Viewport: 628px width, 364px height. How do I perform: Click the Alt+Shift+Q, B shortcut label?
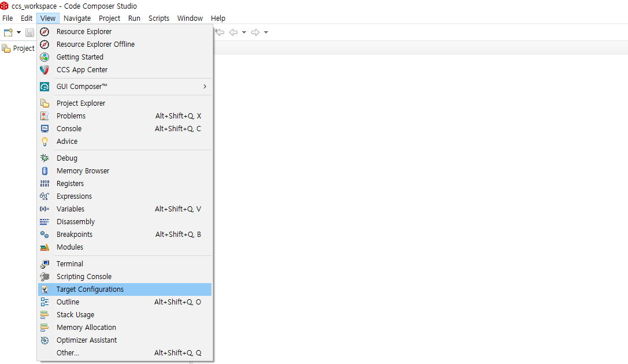coord(178,235)
